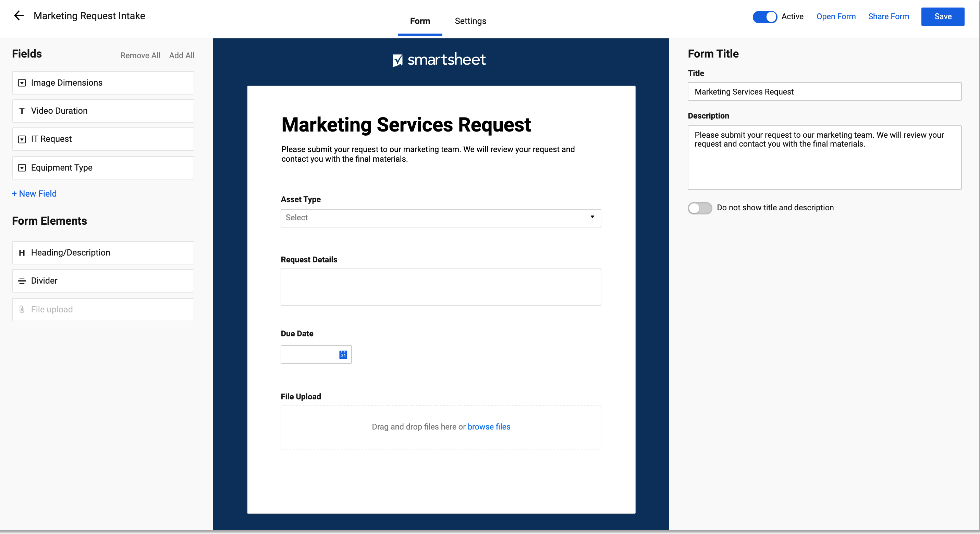Viewport: 980px width, 534px height.
Task: Open the Asset Type dropdown selector
Action: 441,217
